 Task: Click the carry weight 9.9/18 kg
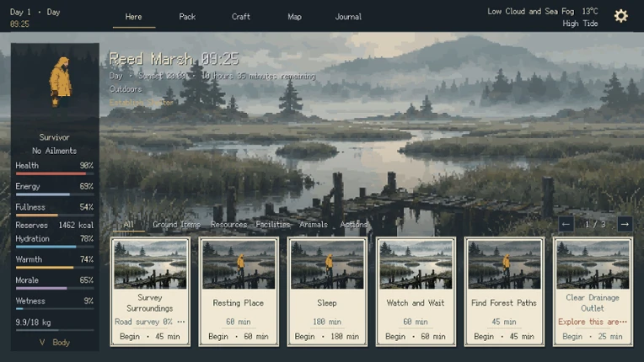33,322
